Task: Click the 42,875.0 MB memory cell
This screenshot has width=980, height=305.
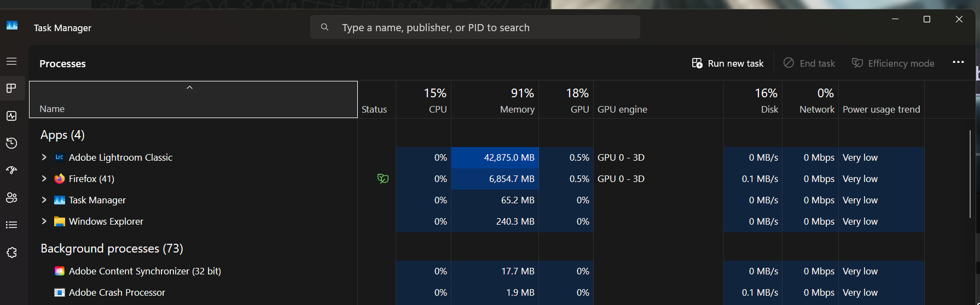Action: [x=495, y=157]
